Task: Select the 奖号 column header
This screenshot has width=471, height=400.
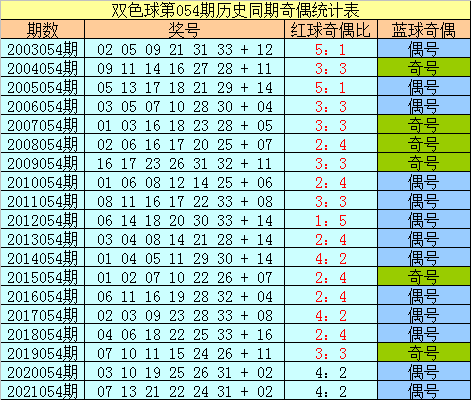Action: 184,30
